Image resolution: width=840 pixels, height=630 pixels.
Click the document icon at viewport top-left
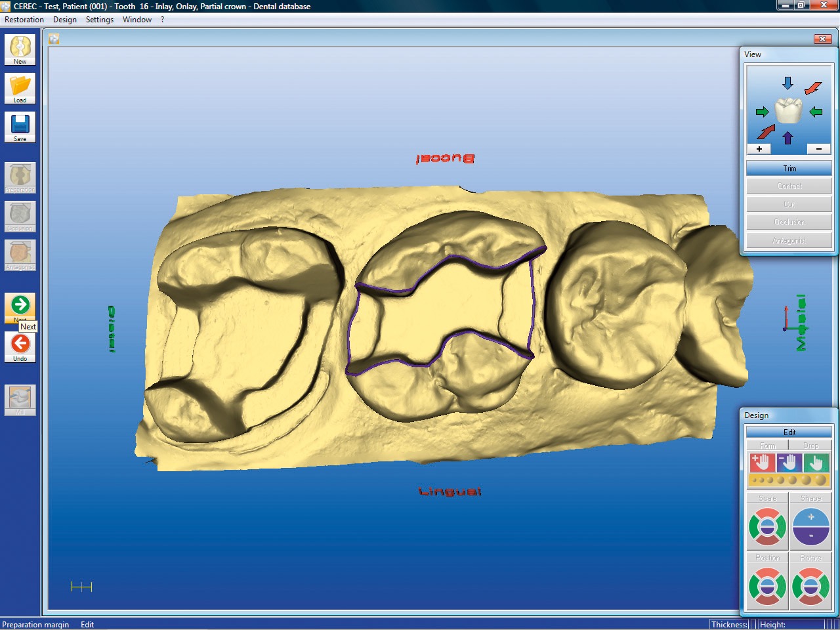pyautogui.click(x=54, y=39)
